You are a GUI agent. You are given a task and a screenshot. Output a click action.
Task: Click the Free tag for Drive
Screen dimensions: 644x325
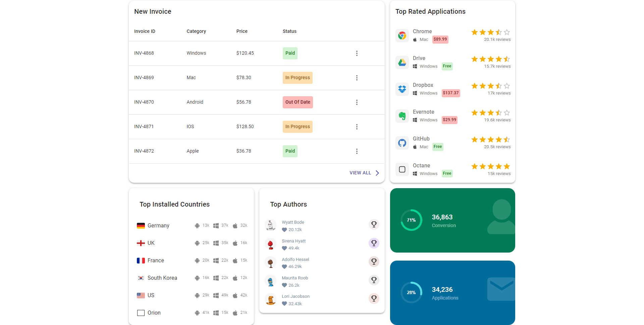447,66
